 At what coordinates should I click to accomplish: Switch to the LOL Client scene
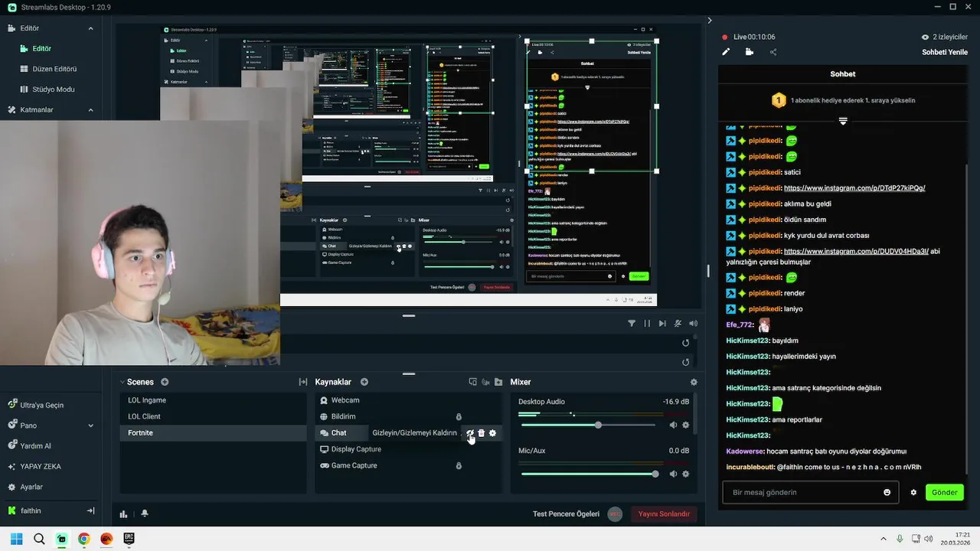(x=213, y=416)
